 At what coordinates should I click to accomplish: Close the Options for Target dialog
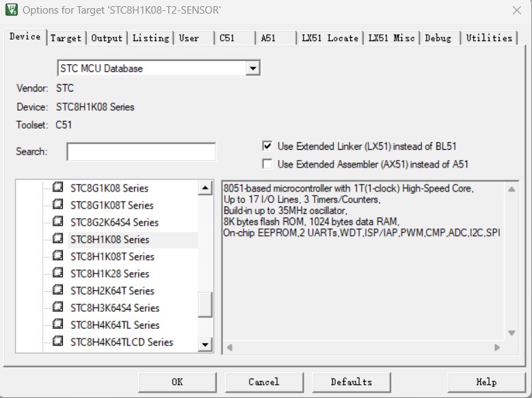(516, 10)
